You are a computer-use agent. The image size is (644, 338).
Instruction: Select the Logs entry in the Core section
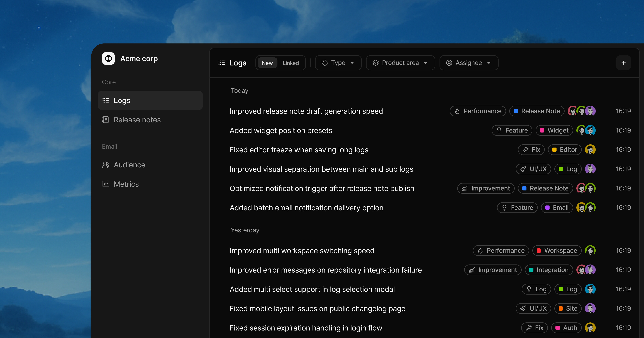click(x=122, y=100)
